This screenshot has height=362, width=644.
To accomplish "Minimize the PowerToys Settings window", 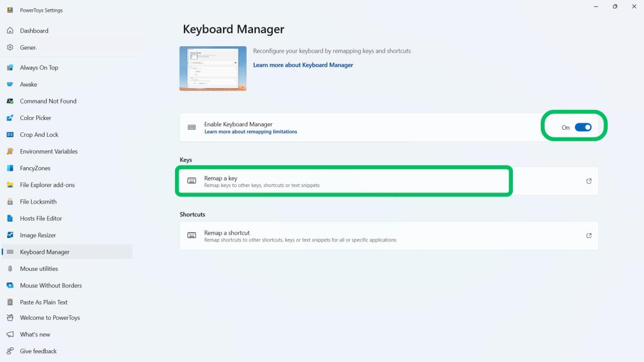I will (x=596, y=6).
